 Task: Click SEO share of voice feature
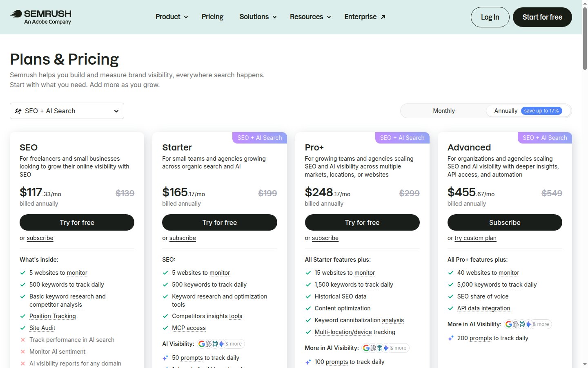pos(483,296)
